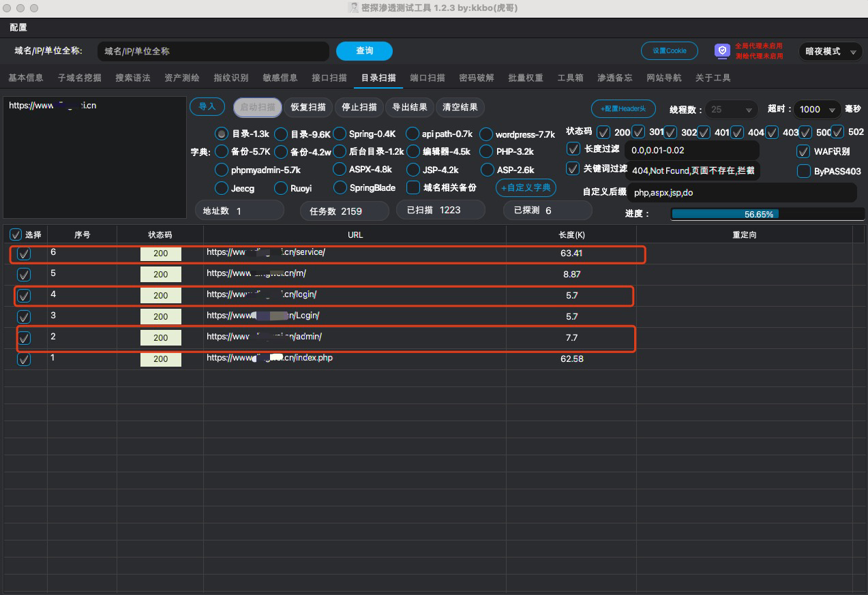
Task: Select the Jeecg radio button
Action: click(221, 187)
